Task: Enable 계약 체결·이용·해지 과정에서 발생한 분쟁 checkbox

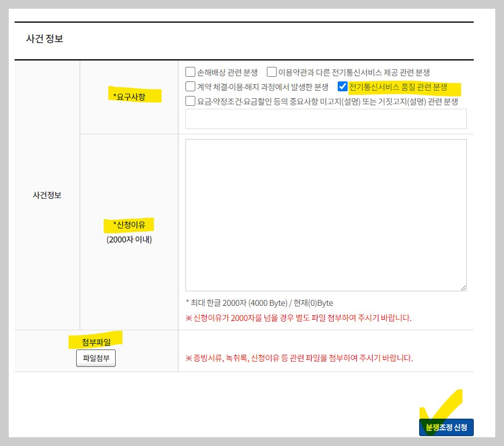Action: pos(190,87)
